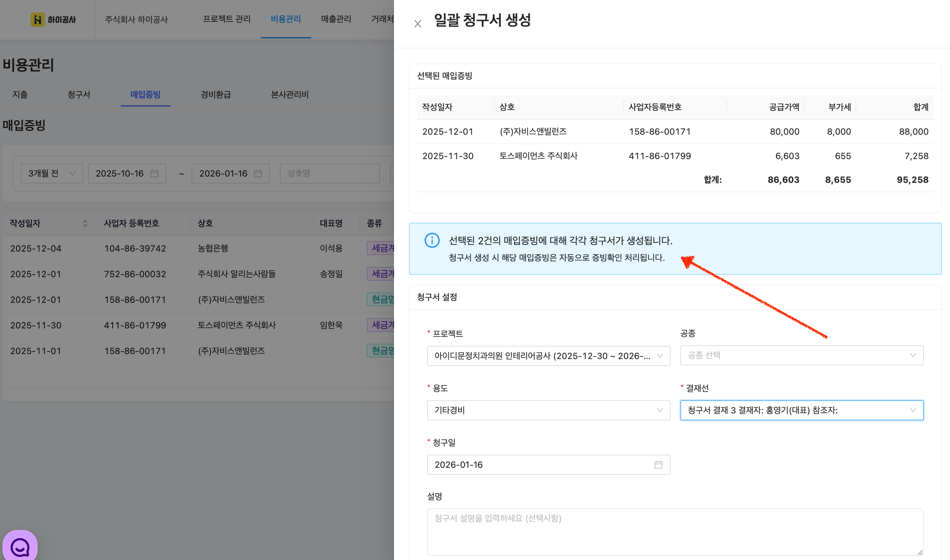Viewport: 950px width, 560px height.
Task: Open the 매출관리 menu
Action: click(x=336, y=19)
